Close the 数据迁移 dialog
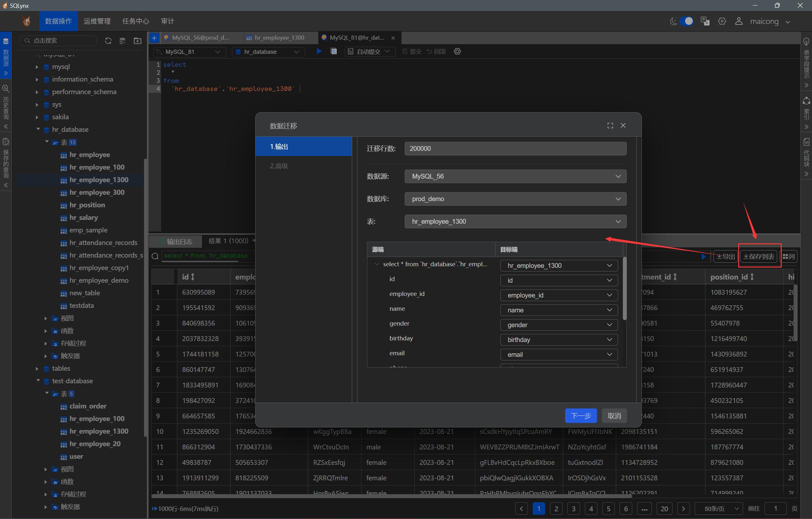The height and width of the screenshot is (519, 812). point(623,125)
